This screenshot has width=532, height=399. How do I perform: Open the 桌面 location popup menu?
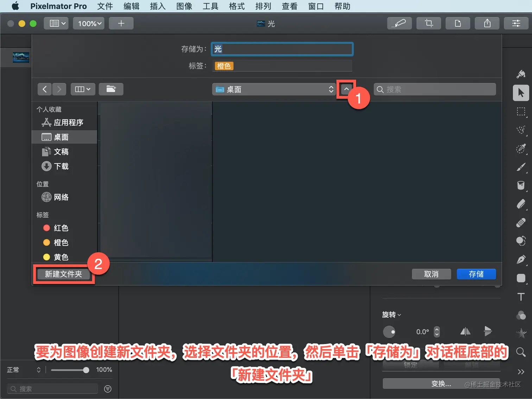point(274,89)
